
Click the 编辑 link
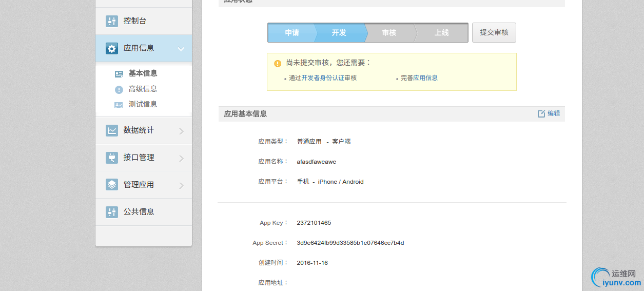click(554, 113)
